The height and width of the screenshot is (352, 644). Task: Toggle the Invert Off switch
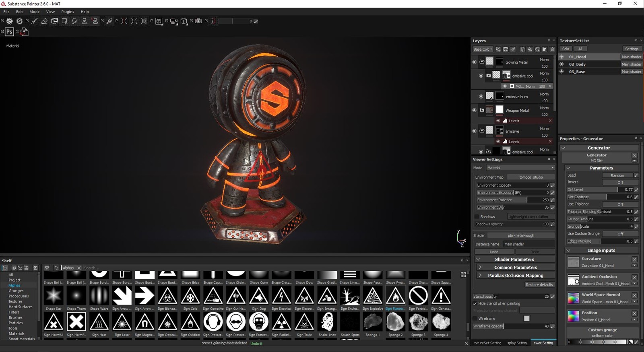coord(620,182)
